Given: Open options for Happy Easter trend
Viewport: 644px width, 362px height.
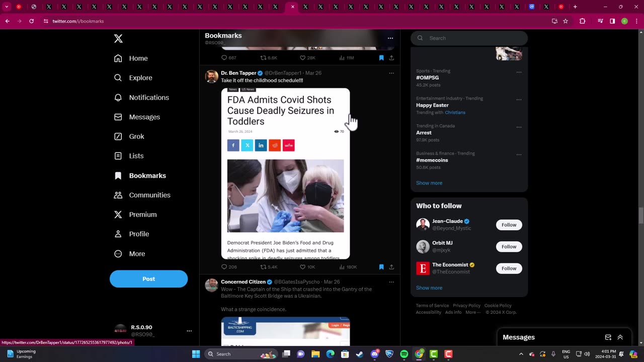Looking at the screenshot, I should 519,100.
